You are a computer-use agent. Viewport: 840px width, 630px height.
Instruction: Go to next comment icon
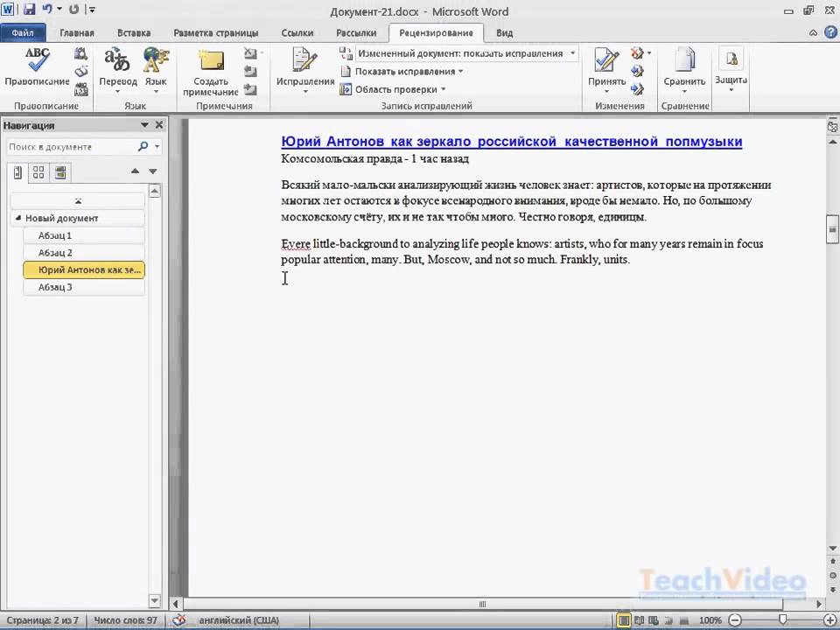click(250, 89)
